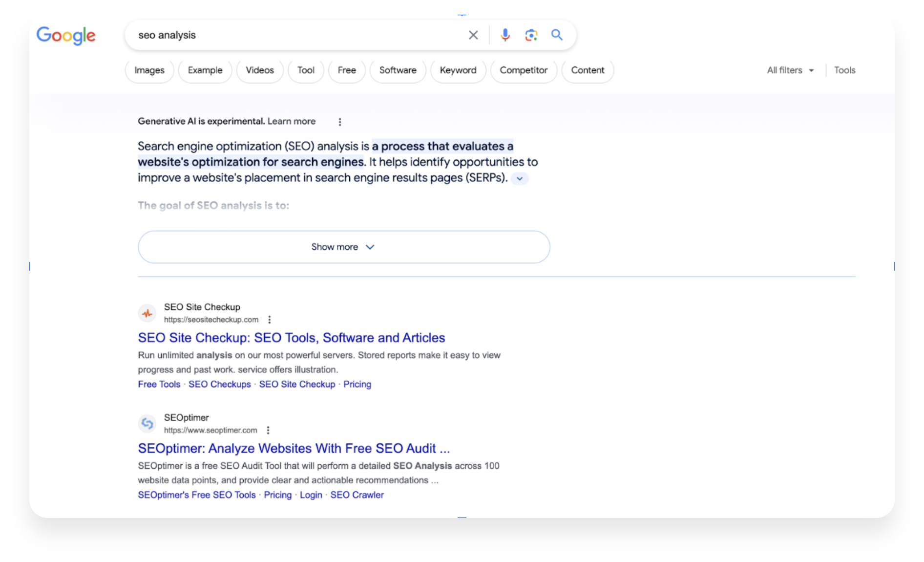This screenshot has width=924, height=562.
Task: Open 'SEOptimer: Analyze Websites With Free SEO Audit'
Action: pos(294,448)
